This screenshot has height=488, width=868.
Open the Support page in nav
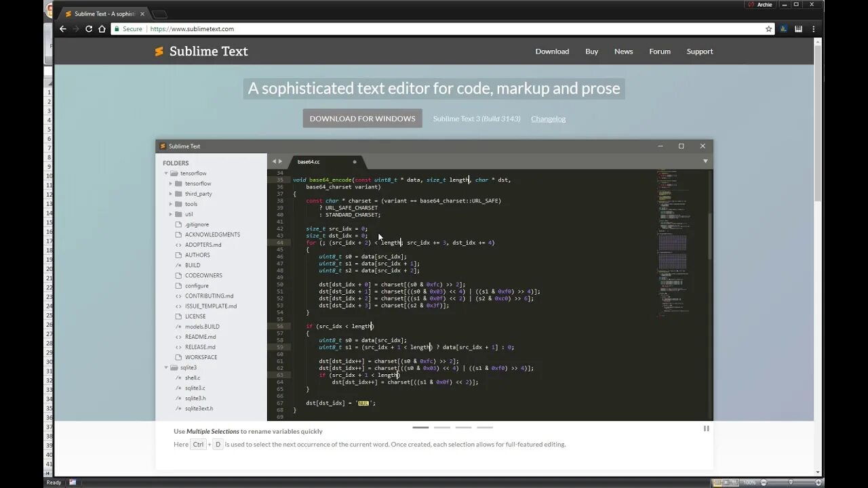click(x=700, y=52)
